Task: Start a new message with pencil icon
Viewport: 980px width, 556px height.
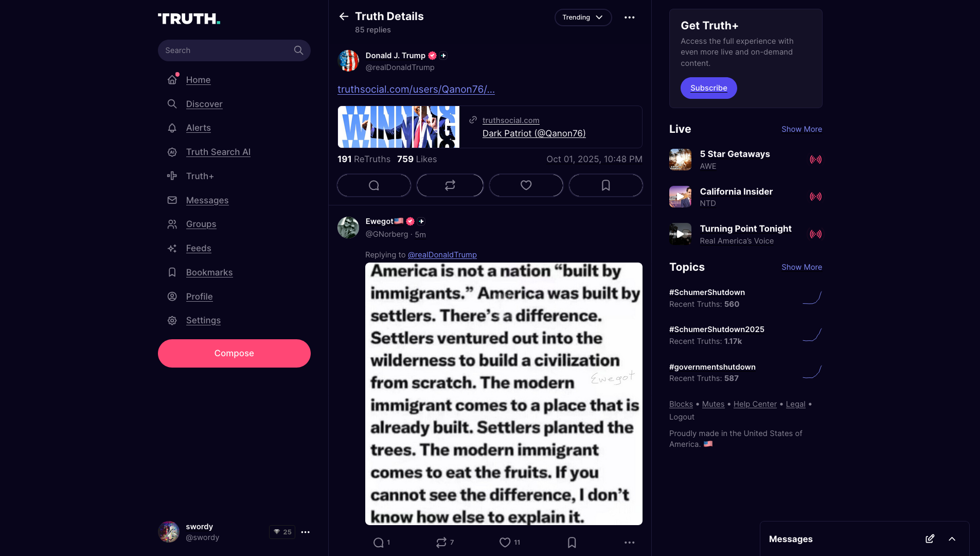Action: 930,539
